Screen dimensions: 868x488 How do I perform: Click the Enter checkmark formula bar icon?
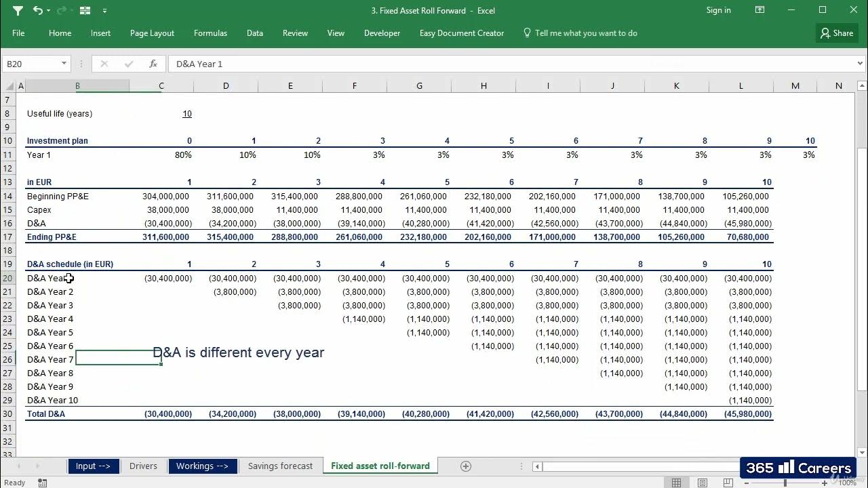tap(129, 64)
